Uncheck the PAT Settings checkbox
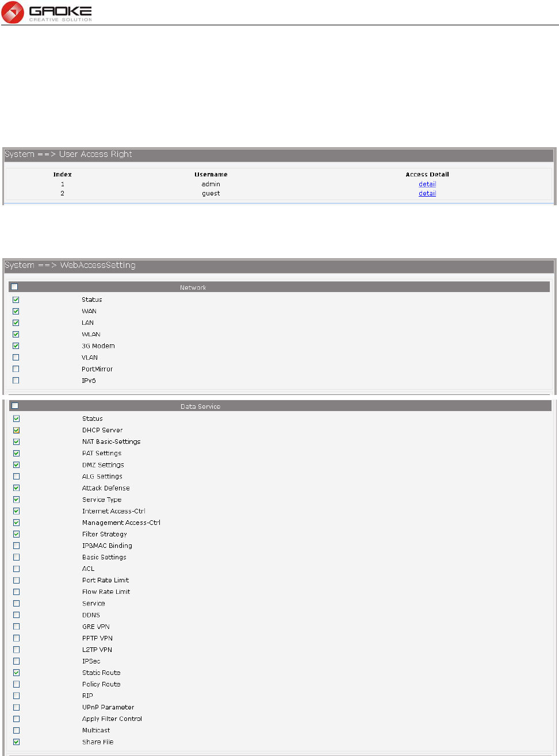Viewport: 559px width, 756px height. click(17, 453)
